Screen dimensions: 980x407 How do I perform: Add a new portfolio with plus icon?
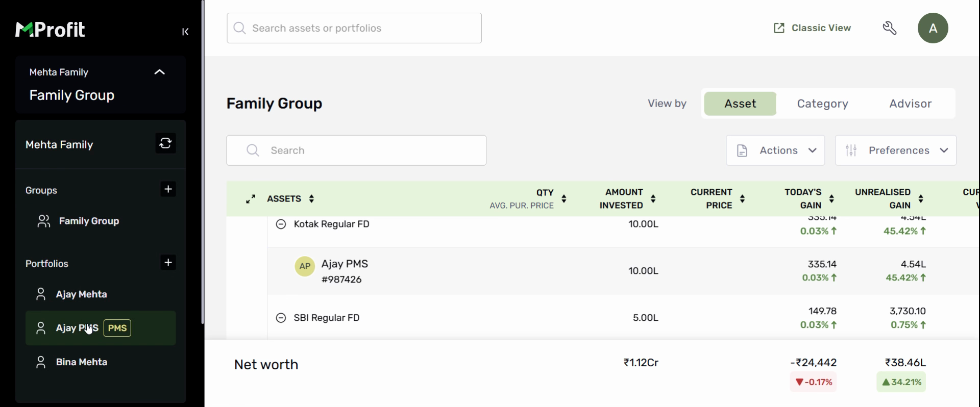click(x=168, y=263)
